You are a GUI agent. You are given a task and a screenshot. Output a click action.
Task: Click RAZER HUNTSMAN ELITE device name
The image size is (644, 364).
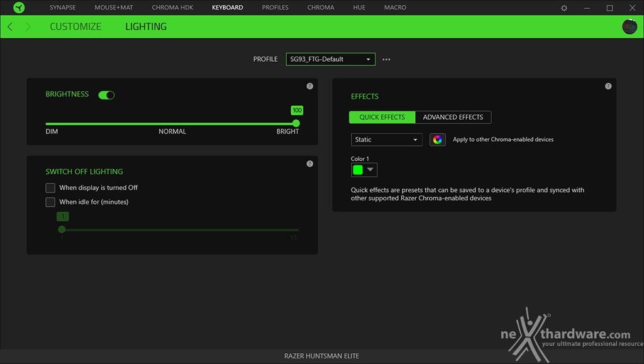coord(321,356)
